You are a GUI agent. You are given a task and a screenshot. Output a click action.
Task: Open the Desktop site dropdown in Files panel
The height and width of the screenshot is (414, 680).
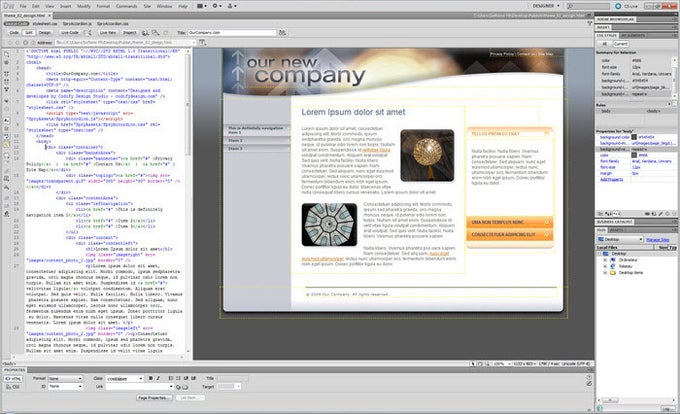click(620, 239)
